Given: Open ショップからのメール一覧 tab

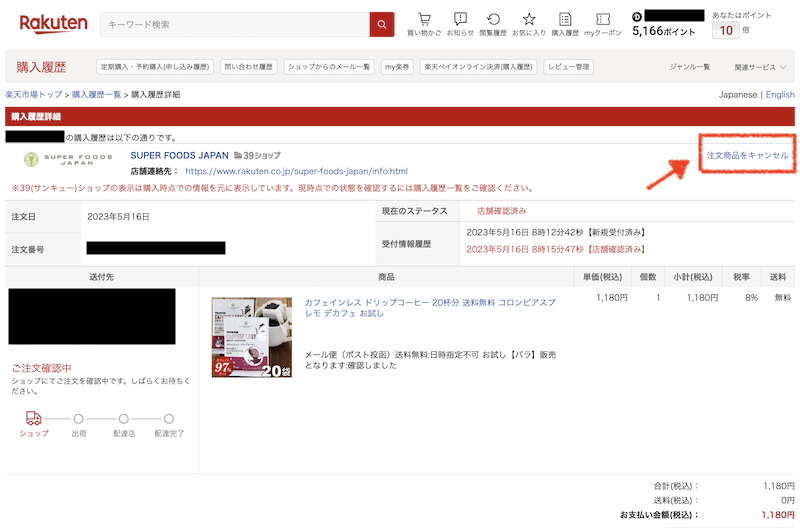Looking at the screenshot, I should 329,67.
